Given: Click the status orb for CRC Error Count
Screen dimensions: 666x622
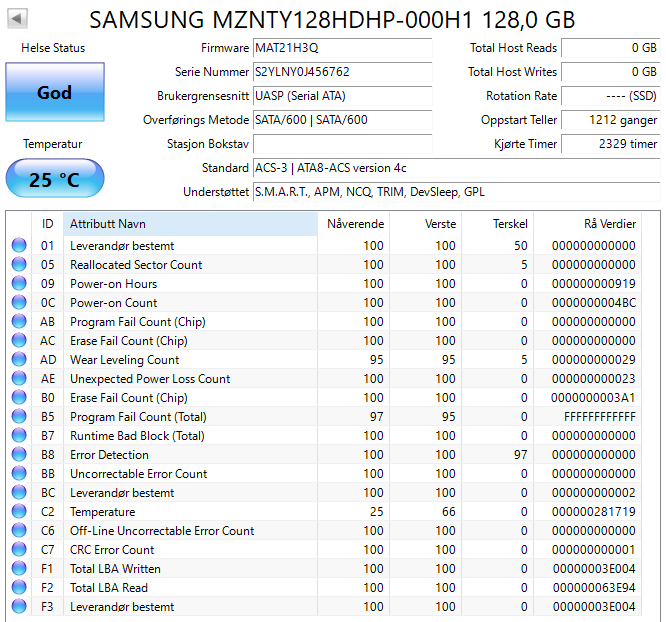Looking at the screenshot, I should [19, 550].
